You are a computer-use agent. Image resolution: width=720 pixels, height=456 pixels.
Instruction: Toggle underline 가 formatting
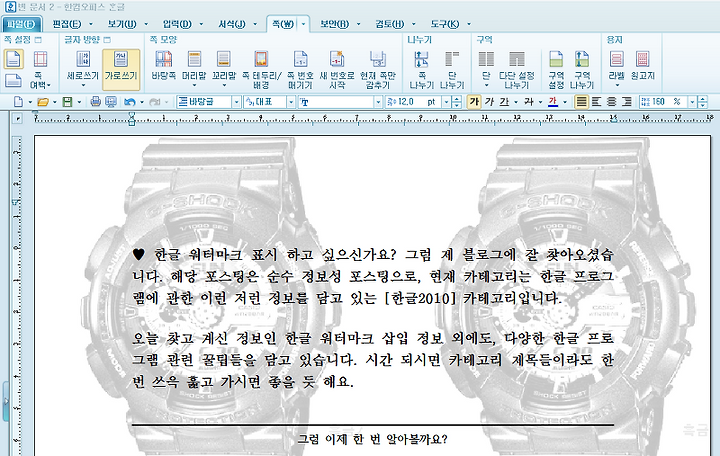pyautogui.click(x=504, y=101)
